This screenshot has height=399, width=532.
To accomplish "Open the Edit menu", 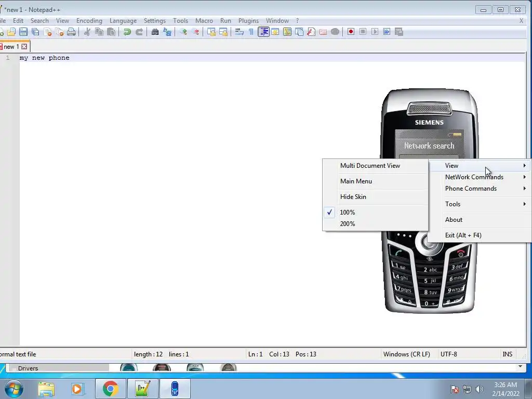I will coord(18,21).
